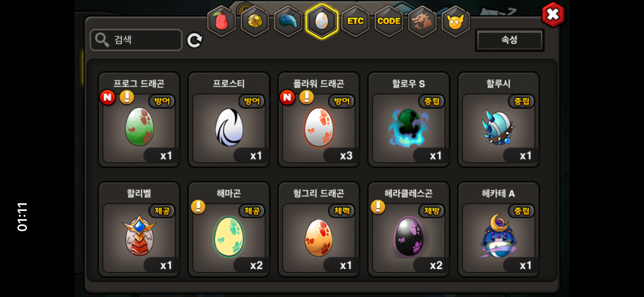Open the CODE category tab
Viewport: 644px width, 297px height.
(x=389, y=21)
